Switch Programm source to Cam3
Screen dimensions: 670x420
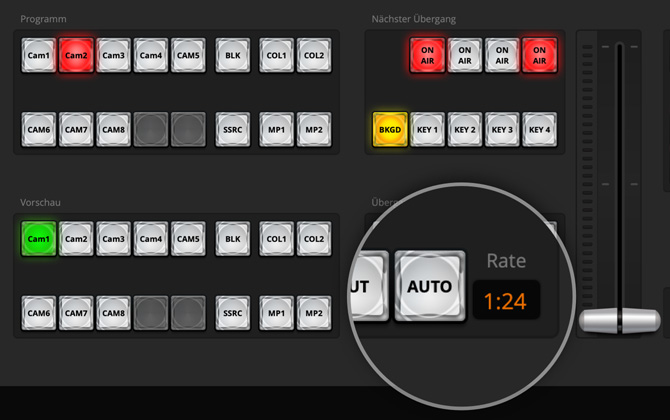(x=113, y=56)
